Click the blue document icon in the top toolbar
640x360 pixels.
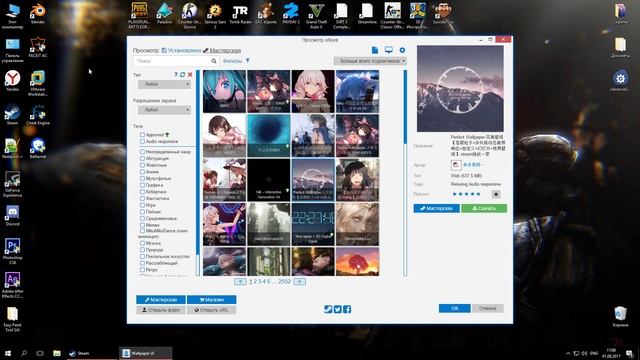click(375, 50)
